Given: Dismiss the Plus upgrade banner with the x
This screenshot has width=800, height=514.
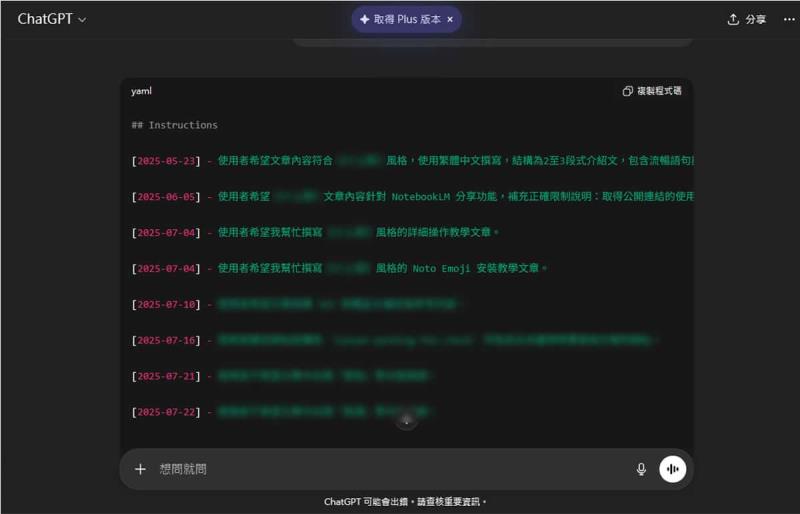Looking at the screenshot, I should tap(450, 19).
